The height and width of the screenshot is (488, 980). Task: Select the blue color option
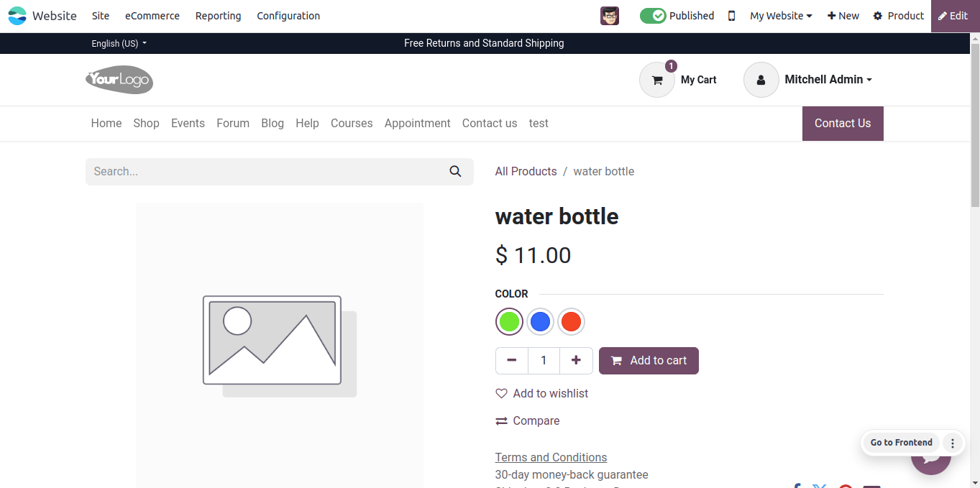click(540, 322)
